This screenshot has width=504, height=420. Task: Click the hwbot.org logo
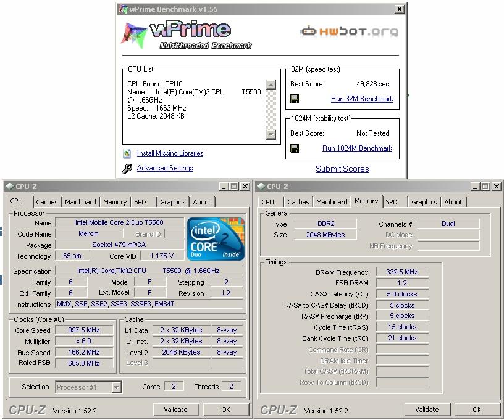(x=349, y=31)
